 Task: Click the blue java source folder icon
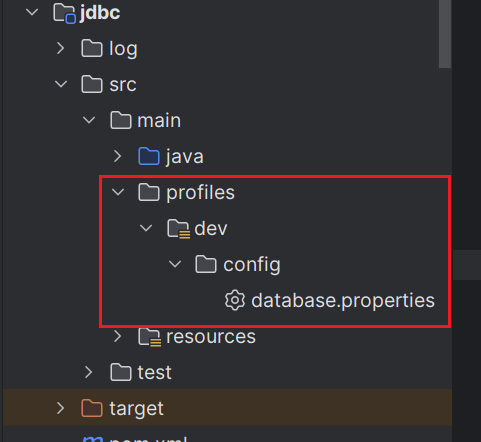[x=149, y=156]
